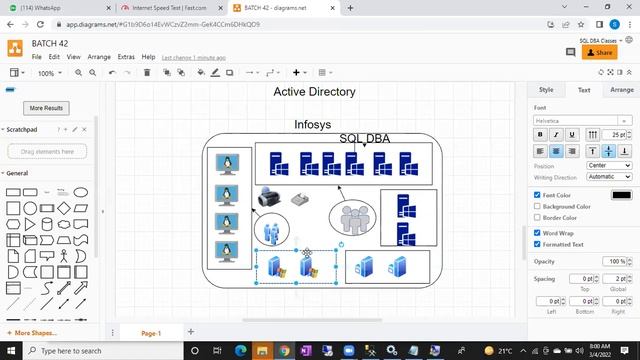
Task: Open the Writing Direction Automatic dropdown
Action: pos(609,177)
